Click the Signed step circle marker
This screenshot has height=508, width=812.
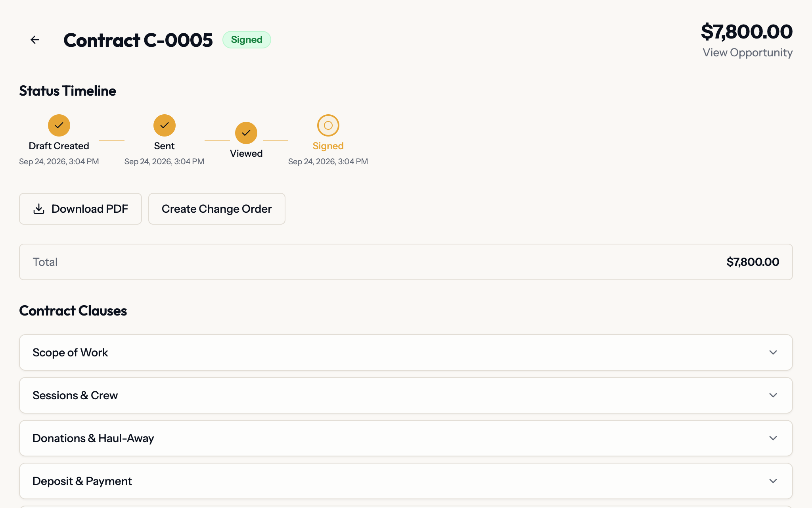click(x=328, y=125)
